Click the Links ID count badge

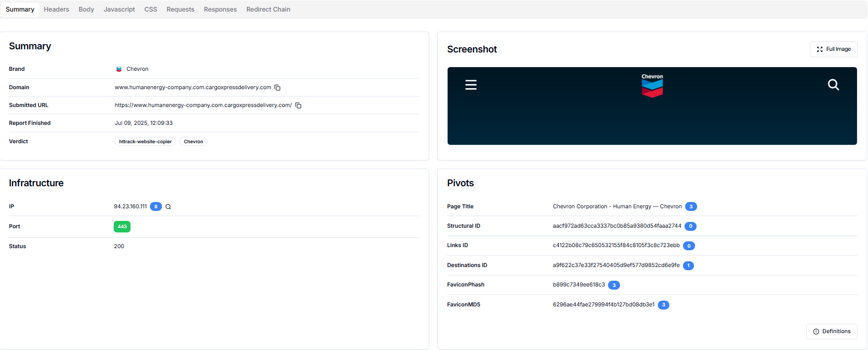689,246
